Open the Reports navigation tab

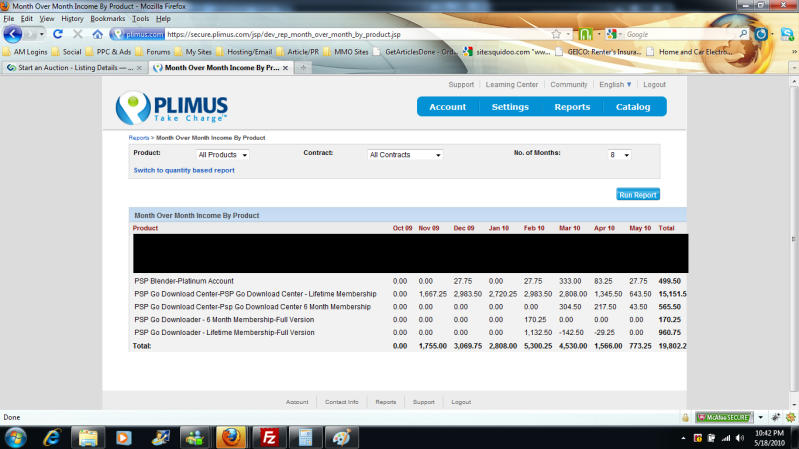point(572,107)
